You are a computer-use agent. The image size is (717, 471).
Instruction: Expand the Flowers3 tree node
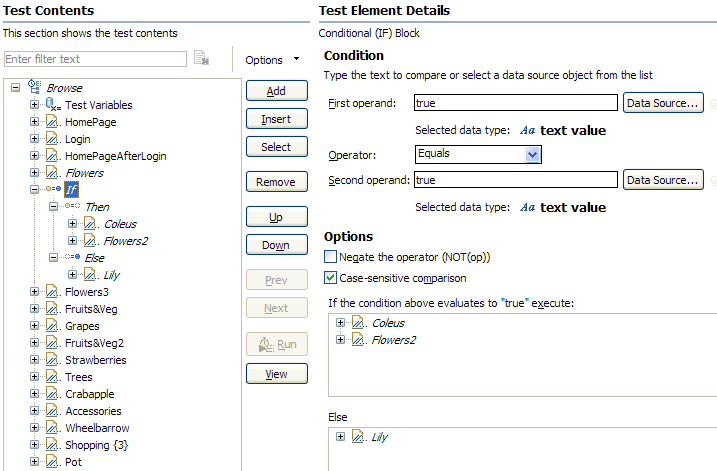(34, 292)
